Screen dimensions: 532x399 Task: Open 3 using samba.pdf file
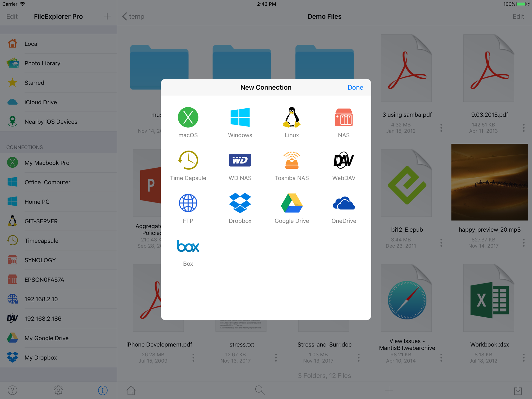click(x=407, y=68)
